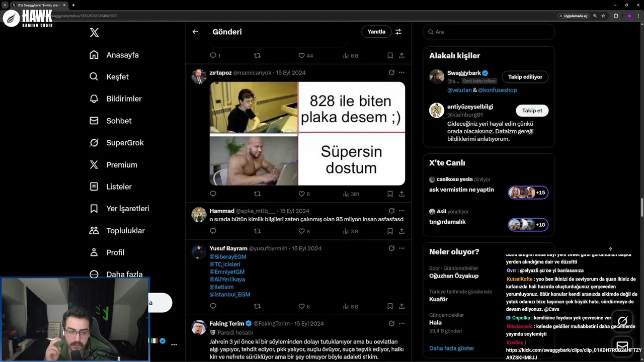The height and width of the screenshot is (362, 644).
Task: Open Kuaför trending topic
Action: (438, 299)
